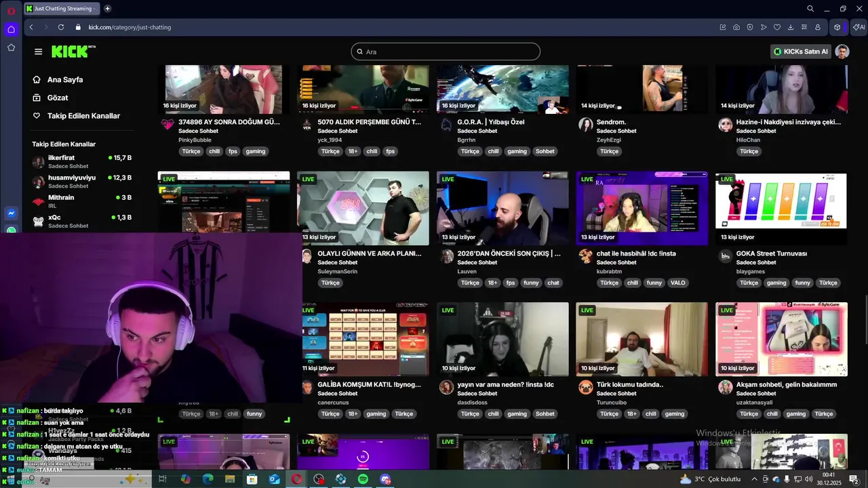Open SuleymanSerin stream thumbnail
Screen dimensions: 868x488
tap(363, 208)
